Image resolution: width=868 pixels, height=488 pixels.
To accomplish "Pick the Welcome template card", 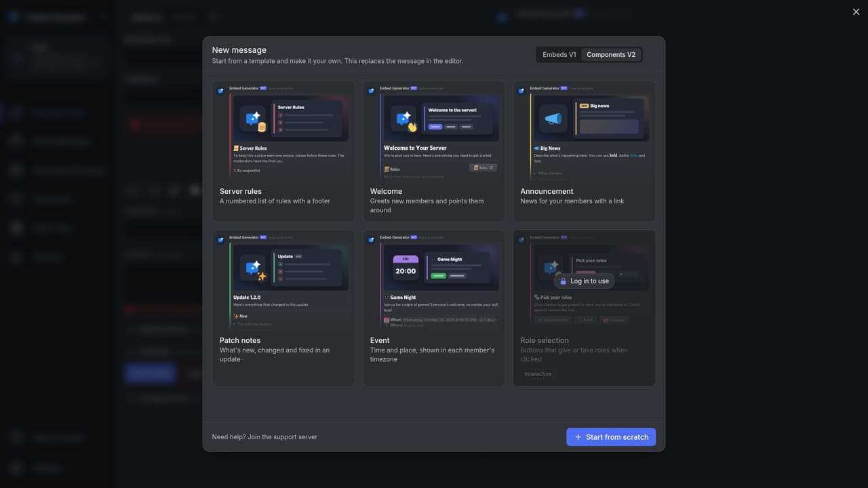I will [x=434, y=151].
